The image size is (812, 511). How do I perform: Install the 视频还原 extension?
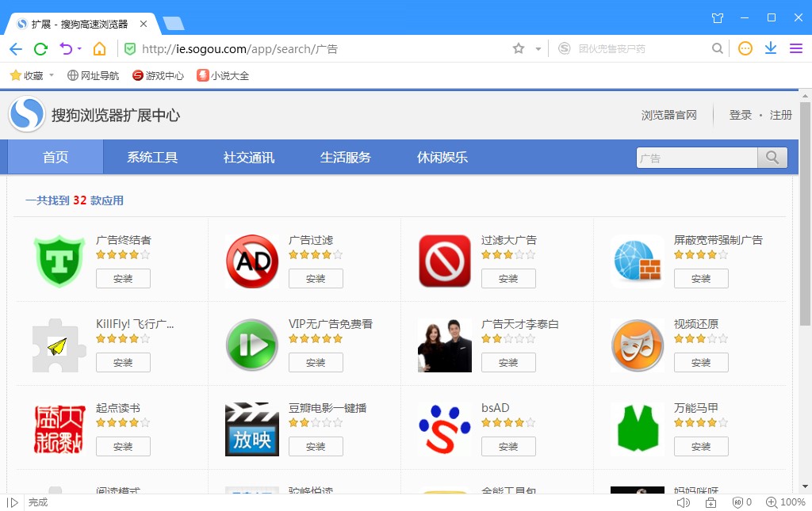click(701, 363)
